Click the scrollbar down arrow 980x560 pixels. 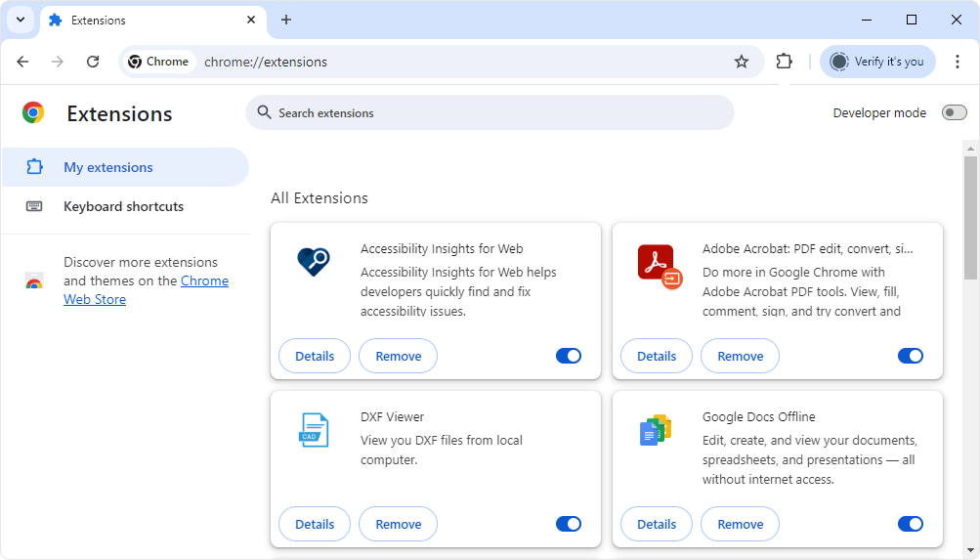pos(970,550)
